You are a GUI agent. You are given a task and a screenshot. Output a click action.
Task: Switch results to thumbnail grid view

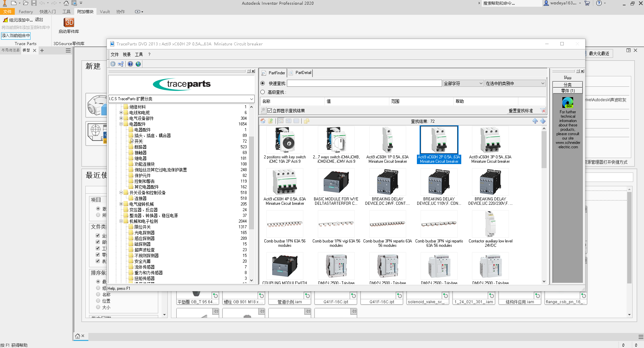pos(281,121)
